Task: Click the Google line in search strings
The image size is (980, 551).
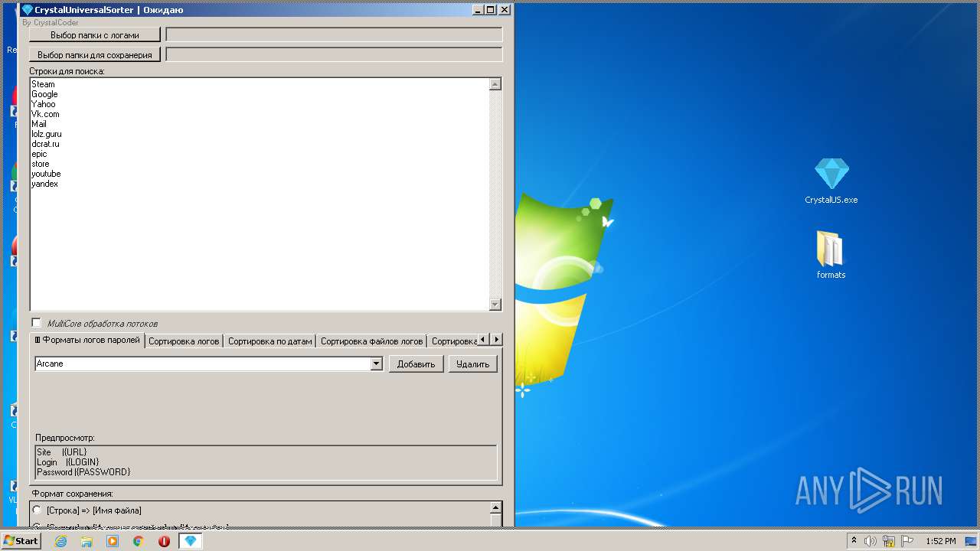Action: 44,94
